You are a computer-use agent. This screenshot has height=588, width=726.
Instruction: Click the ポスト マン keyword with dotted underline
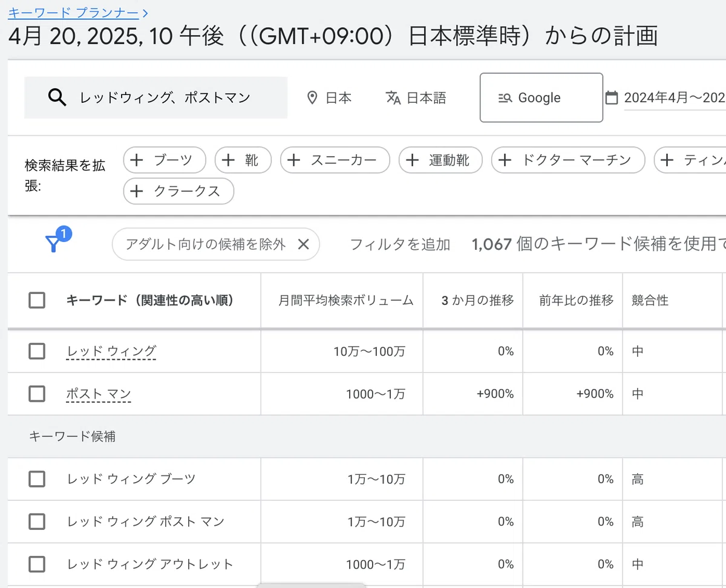(99, 394)
